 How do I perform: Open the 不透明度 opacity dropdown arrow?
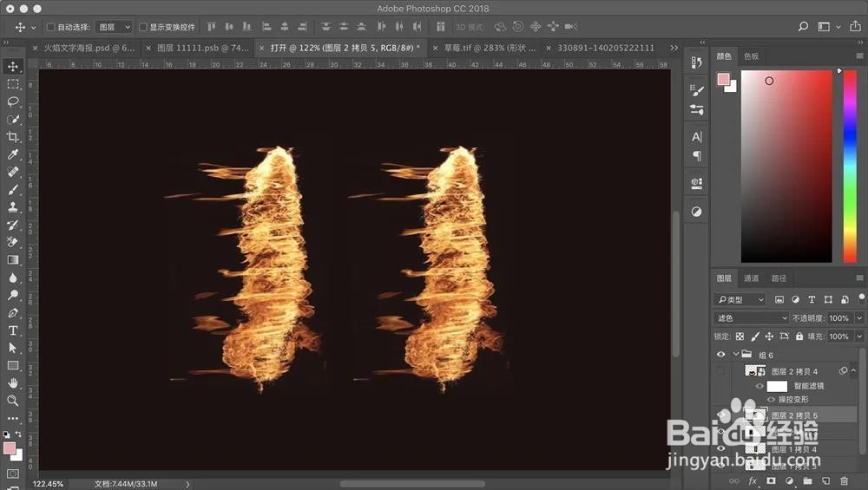(x=859, y=318)
